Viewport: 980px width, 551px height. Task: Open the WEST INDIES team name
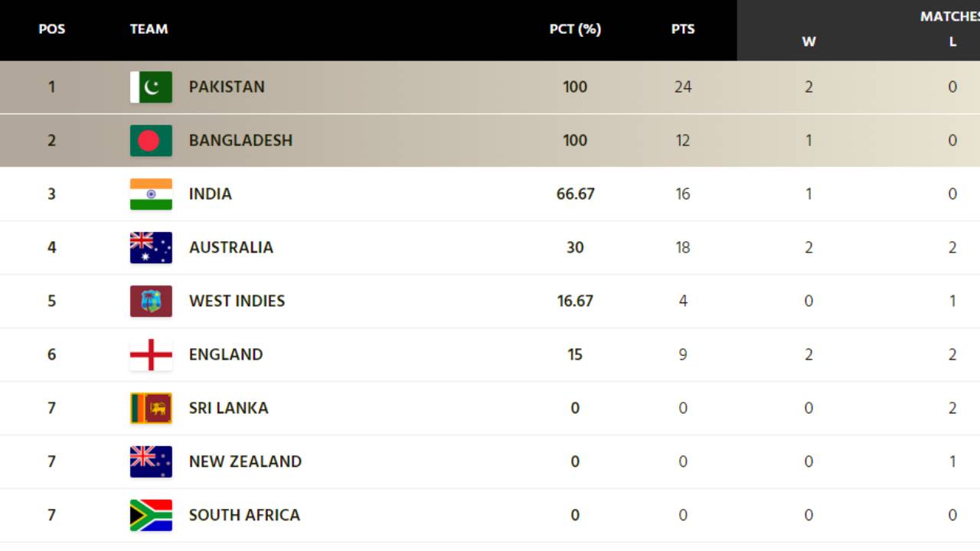click(237, 301)
